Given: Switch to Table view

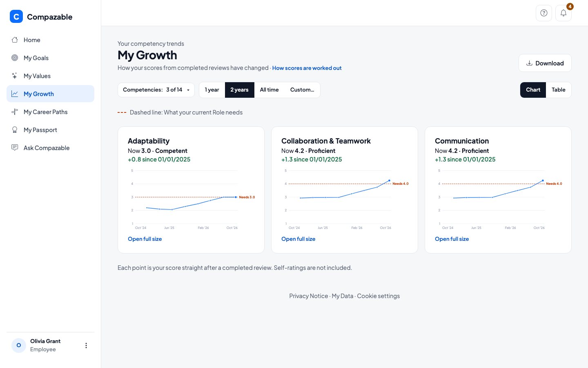Looking at the screenshot, I should (559, 90).
